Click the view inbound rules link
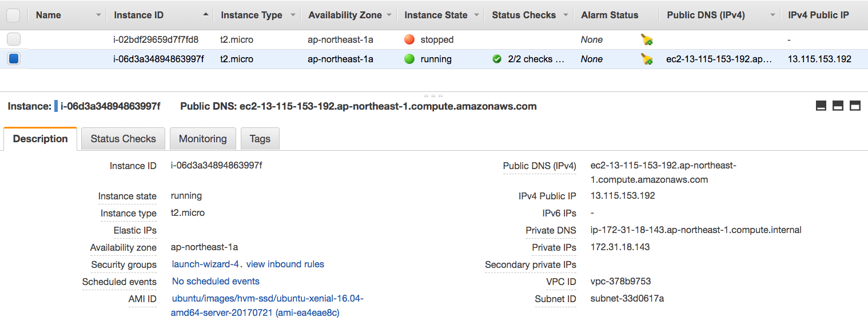Screen dimensions: 868x321 [285, 264]
